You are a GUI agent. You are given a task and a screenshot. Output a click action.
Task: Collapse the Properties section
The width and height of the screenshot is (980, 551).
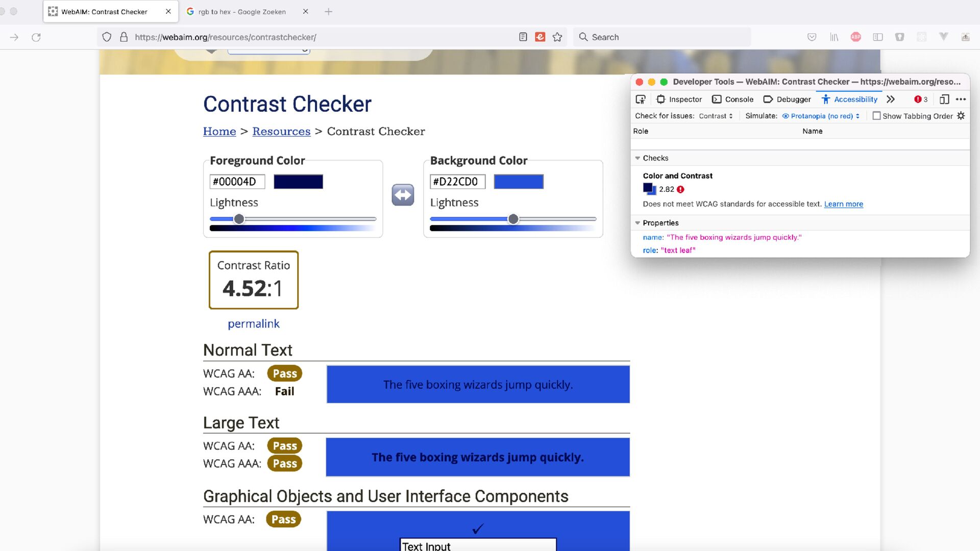[638, 223]
